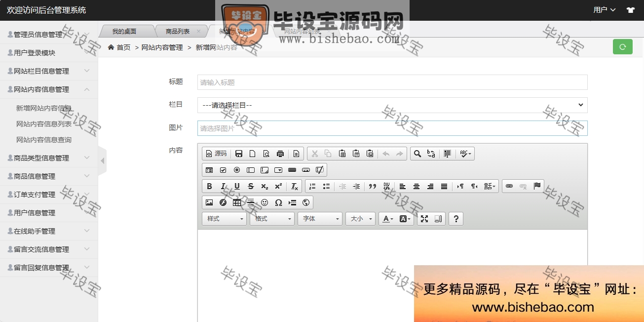
Task: Insert a checkbox form element
Action: (x=223, y=170)
